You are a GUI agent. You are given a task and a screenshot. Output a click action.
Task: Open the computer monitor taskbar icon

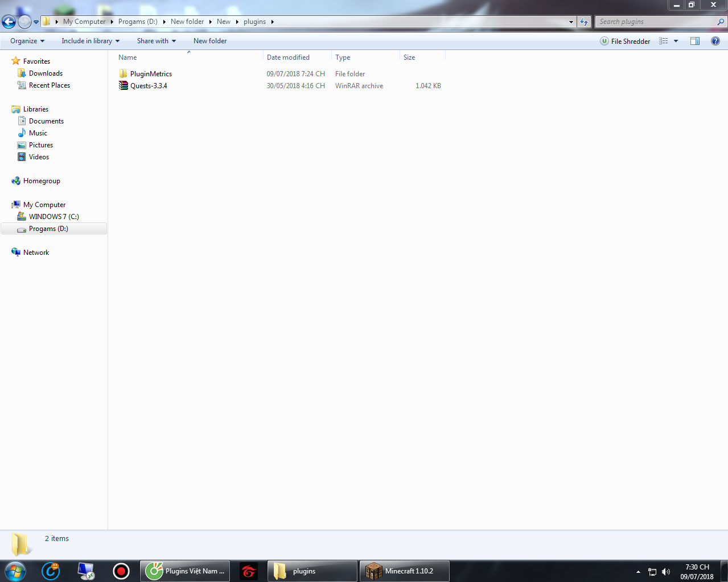86,571
